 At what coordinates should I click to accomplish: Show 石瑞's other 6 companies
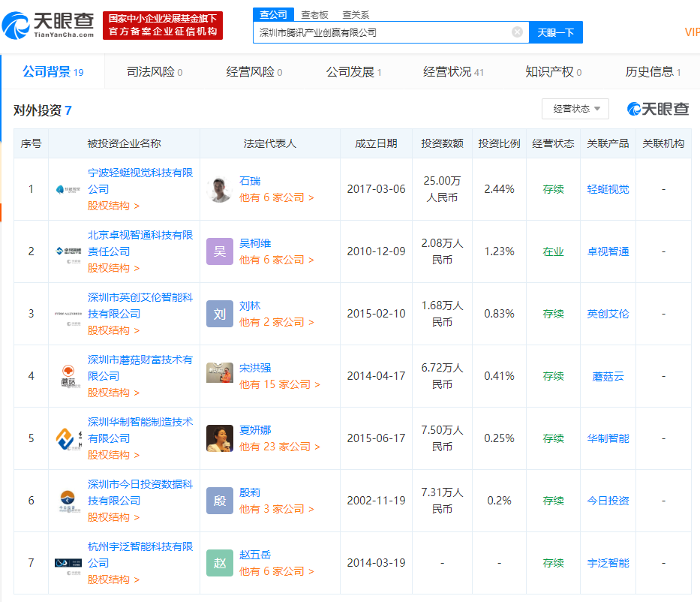tap(276, 197)
